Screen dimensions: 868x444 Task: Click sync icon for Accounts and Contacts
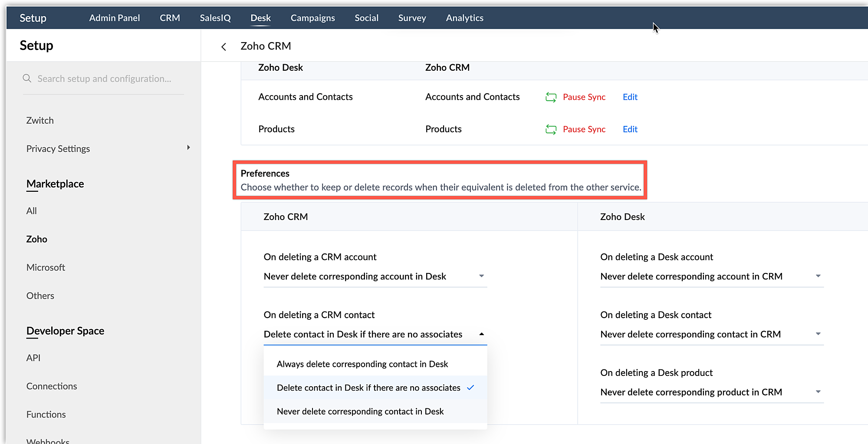(551, 97)
